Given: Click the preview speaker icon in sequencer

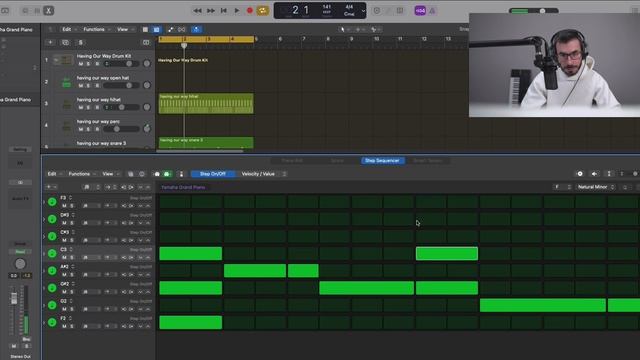Looking at the screenshot, I should point(594,174).
